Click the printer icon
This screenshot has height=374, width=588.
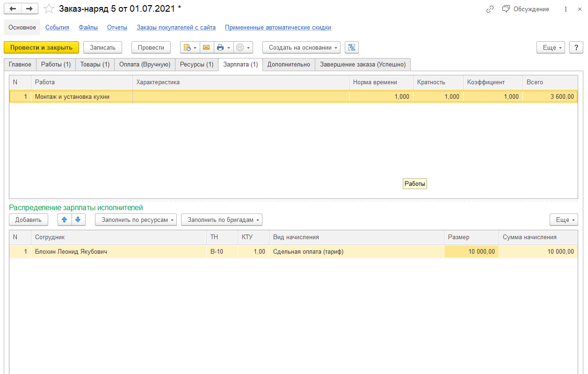[x=220, y=47]
